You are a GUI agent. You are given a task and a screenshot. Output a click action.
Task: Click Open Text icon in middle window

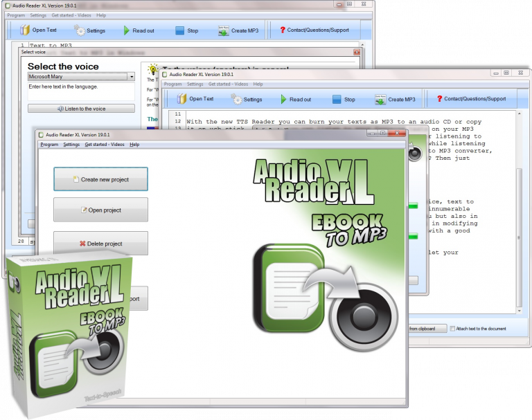click(181, 99)
